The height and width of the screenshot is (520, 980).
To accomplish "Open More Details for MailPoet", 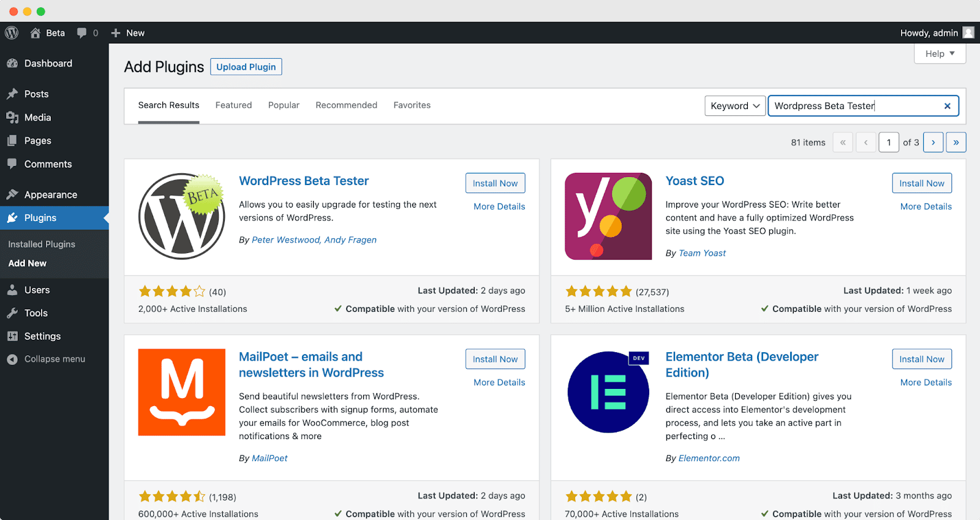I will tap(499, 382).
